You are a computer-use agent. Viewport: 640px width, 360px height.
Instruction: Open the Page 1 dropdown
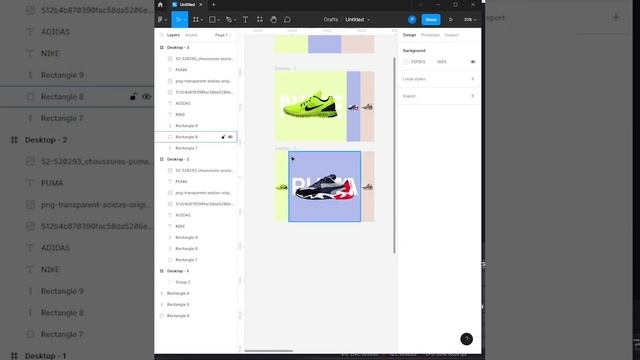tap(222, 35)
